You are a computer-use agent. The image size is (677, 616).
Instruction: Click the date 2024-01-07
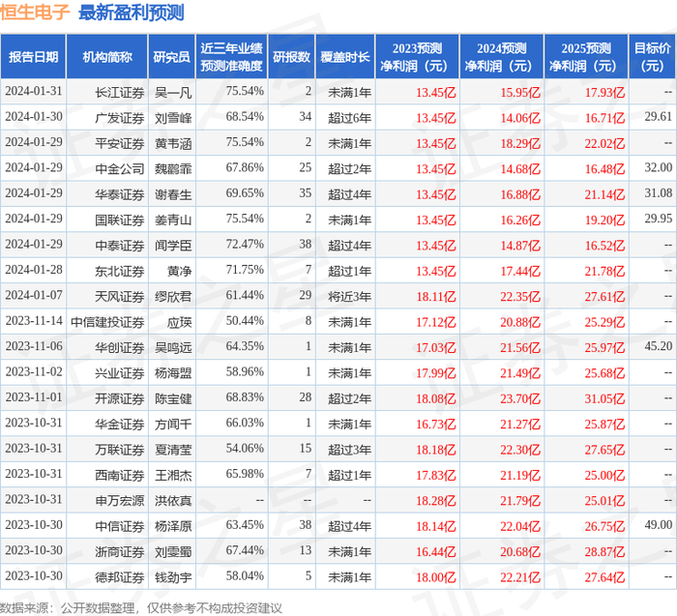(x=34, y=295)
